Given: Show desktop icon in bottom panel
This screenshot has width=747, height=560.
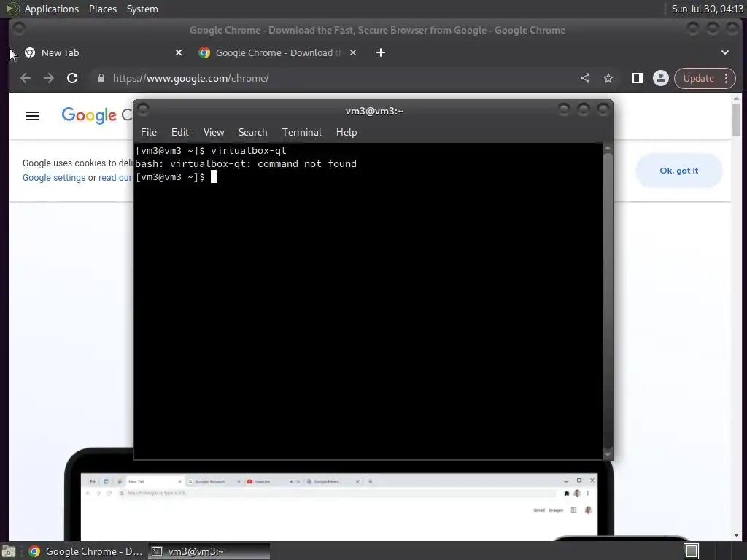Looking at the screenshot, I should [9, 551].
